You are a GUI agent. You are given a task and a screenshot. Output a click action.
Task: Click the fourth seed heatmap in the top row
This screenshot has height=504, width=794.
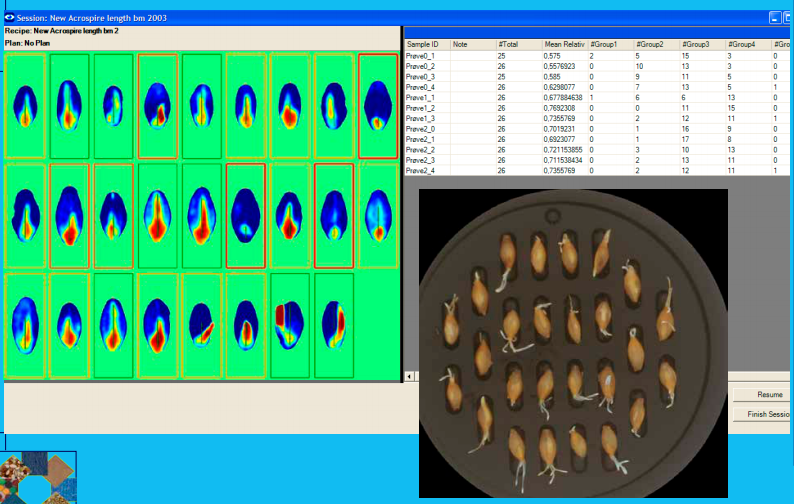coord(157,106)
